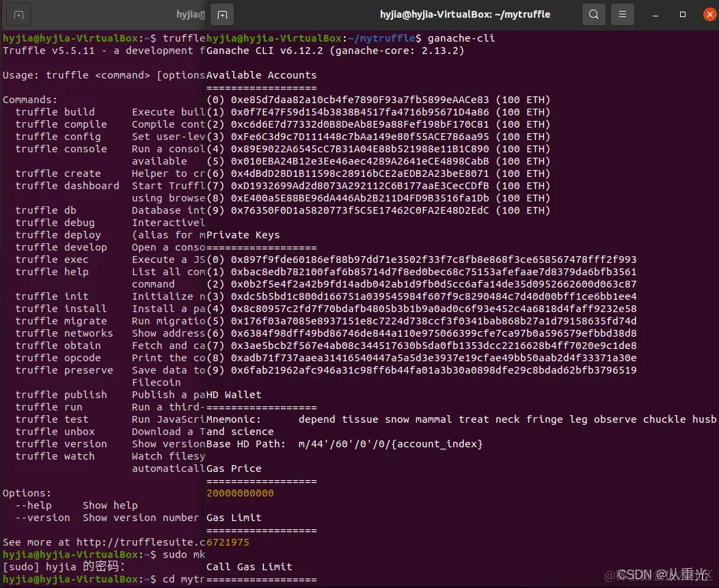Click '--help' option in background terminal
719x588 pixels.
click(33, 505)
